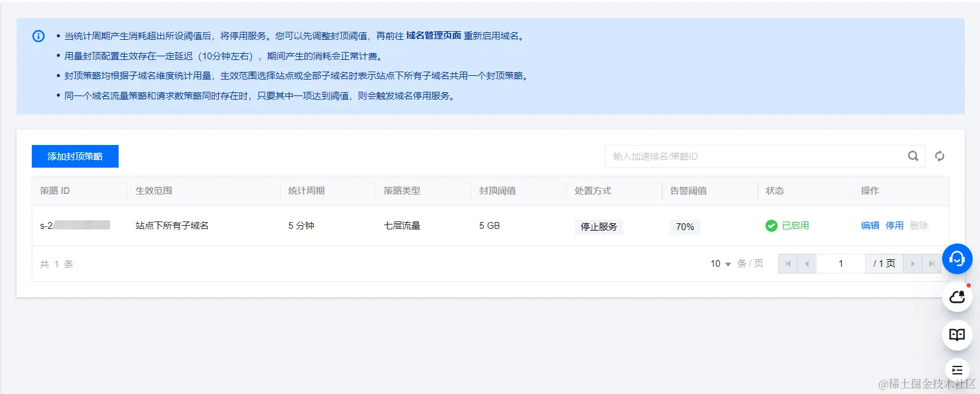This screenshot has width=980, height=394.
Task: Click the 共 1 条 total count
Action: 56,264
